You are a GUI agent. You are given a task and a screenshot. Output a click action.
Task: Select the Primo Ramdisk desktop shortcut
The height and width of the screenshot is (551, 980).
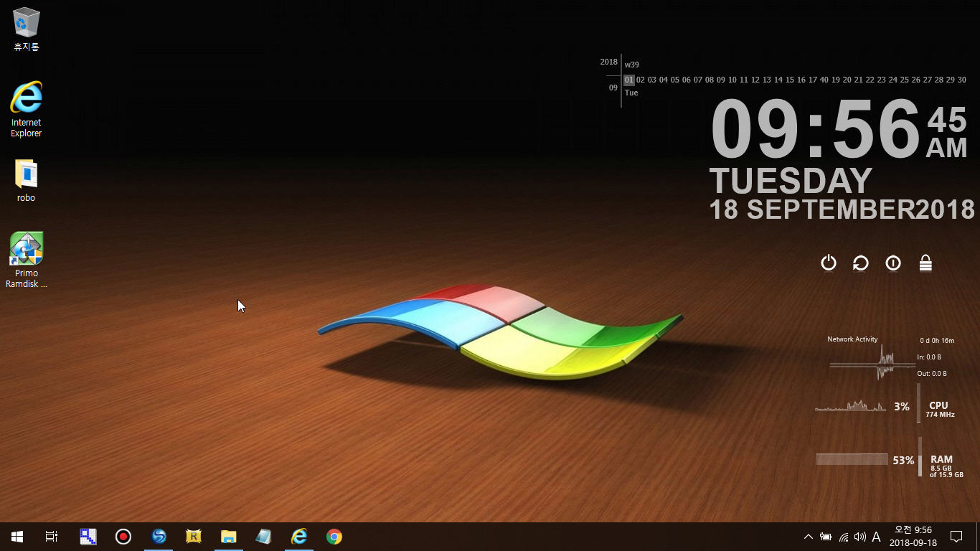tap(27, 260)
